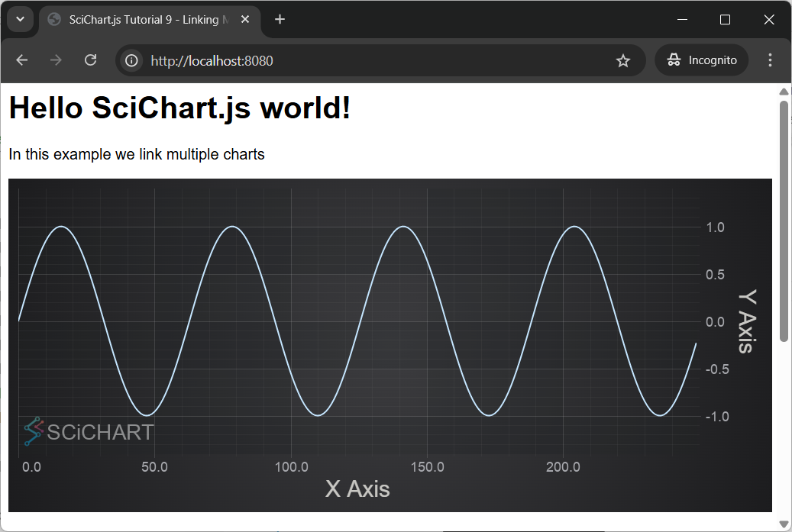Open the tab search chevron dropdown
The image size is (792, 532).
point(20,19)
